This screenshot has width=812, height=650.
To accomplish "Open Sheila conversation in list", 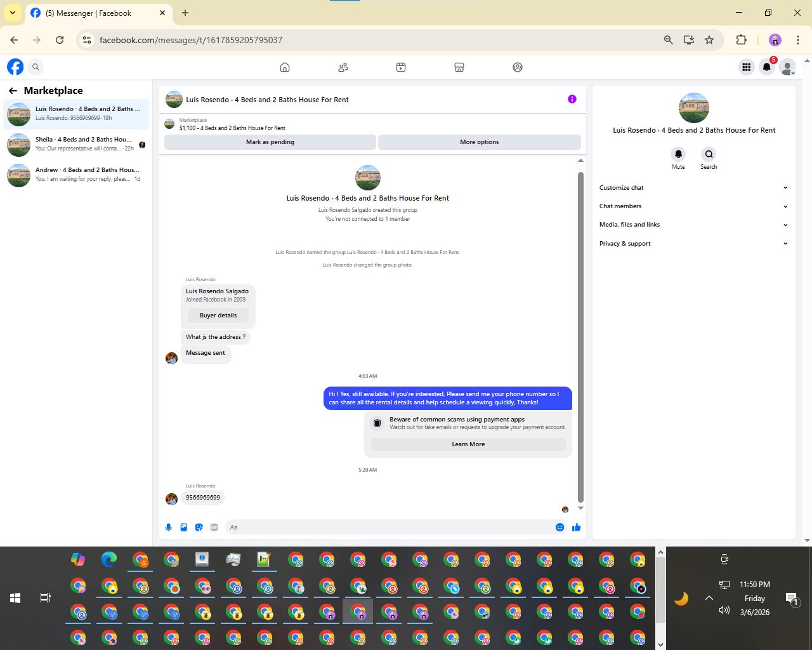I will click(76, 144).
